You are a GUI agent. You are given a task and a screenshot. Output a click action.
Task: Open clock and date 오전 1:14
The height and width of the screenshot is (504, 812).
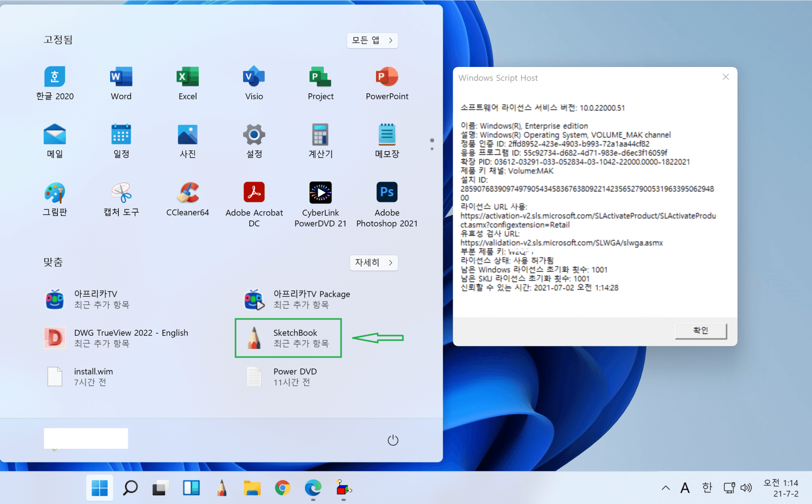[x=781, y=488]
